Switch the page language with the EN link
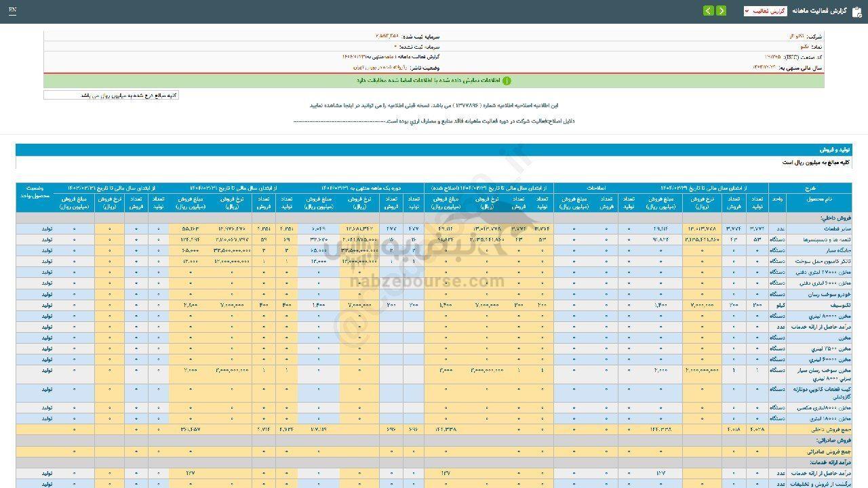The width and height of the screenshot is (868, 488). coord(12,11)
